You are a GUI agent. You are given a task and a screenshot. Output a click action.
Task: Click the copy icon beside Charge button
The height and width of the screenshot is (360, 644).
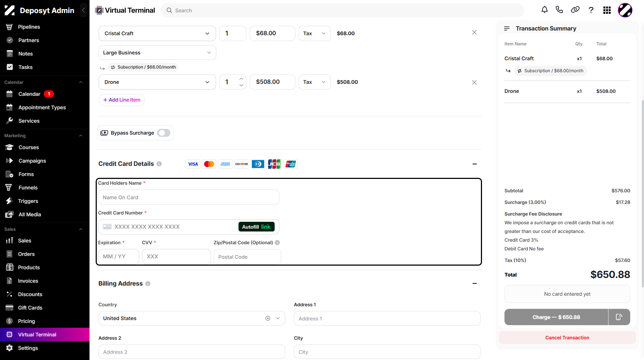[x=619, y=317]
